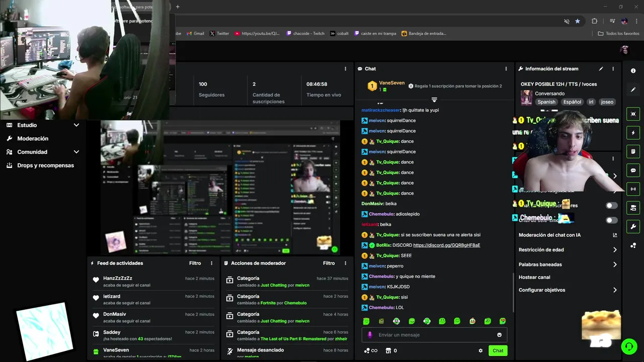This screenshot has width=644, height=362.
Task: Open Acciones de moderador three-dot menu
Action: pyautogui.click(x=345, y=263)
